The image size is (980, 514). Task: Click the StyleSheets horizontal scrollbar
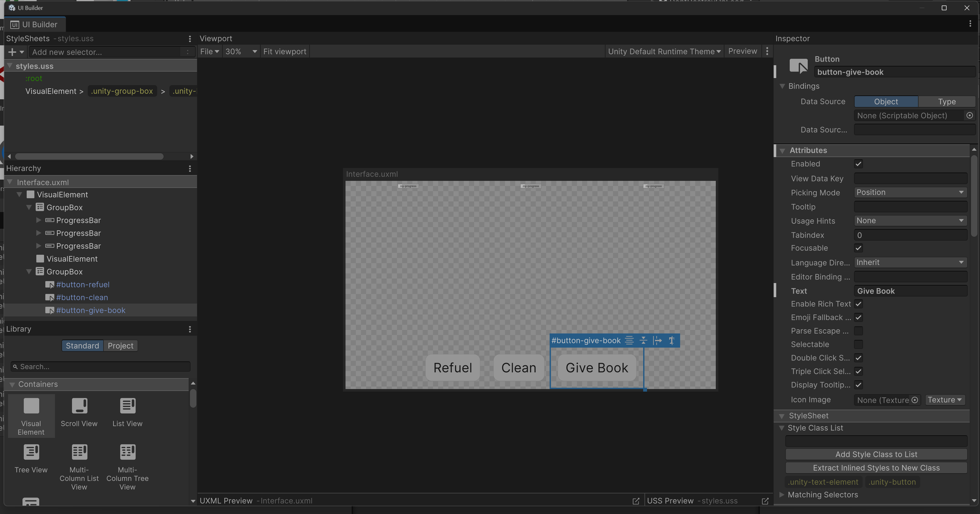tap(89, 157)
